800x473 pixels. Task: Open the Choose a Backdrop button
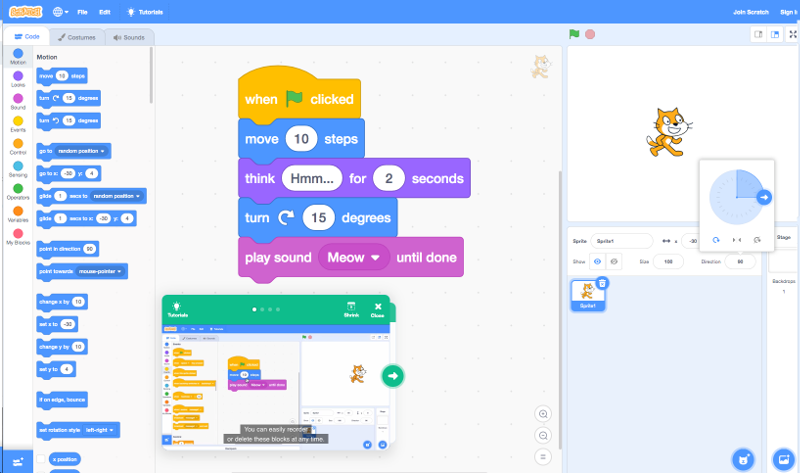[784, 460]
